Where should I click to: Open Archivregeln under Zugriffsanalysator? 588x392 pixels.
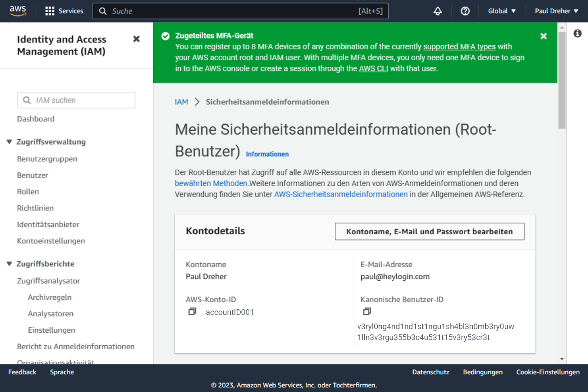pos(49,298)
